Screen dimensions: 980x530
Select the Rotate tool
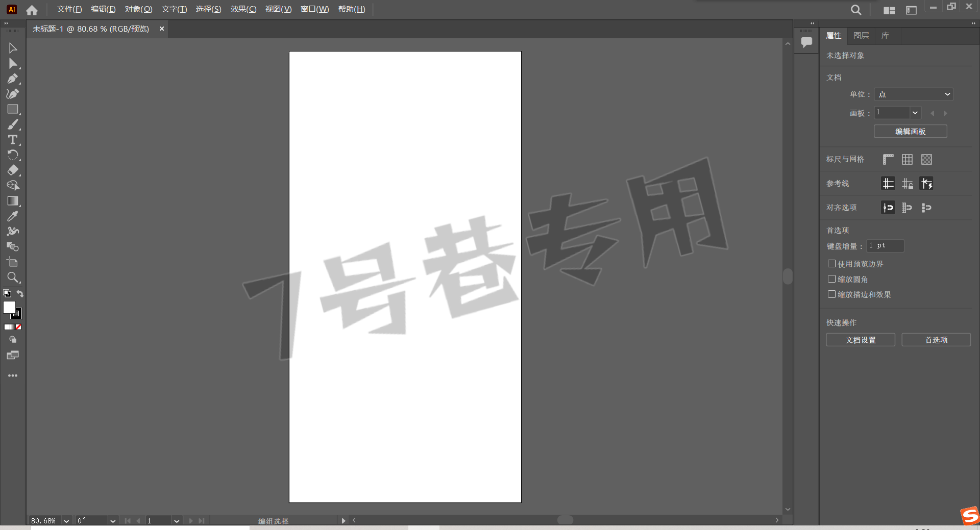13,155
